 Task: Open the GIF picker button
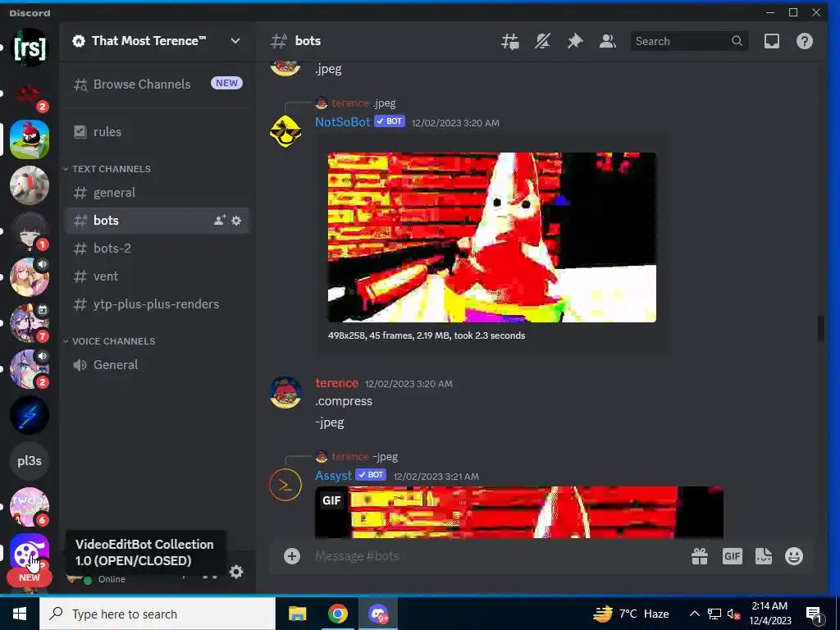732,556
